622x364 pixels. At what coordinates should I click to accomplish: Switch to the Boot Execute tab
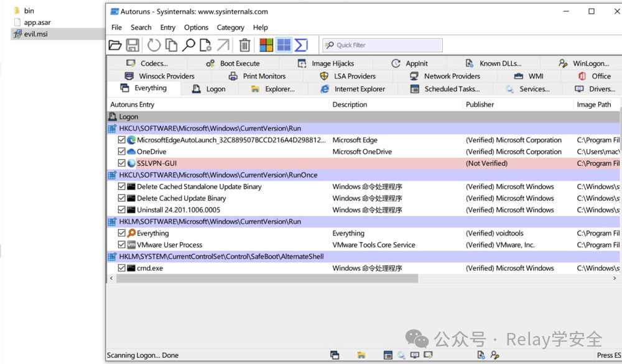233,63
